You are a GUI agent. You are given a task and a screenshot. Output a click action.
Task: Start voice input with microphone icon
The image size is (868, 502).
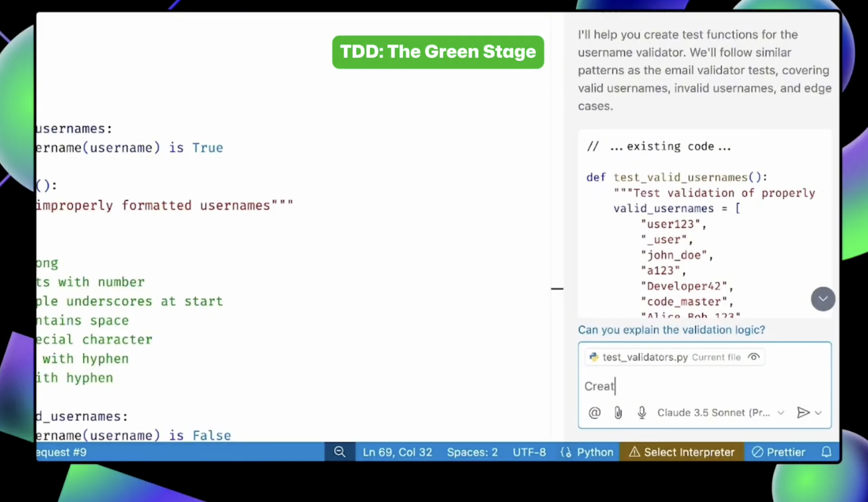coord(642,413)
